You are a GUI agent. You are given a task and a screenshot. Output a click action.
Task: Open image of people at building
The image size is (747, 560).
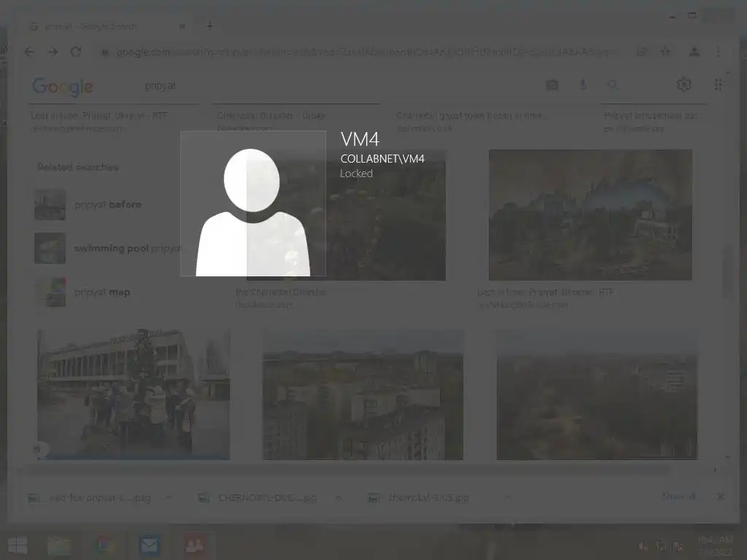(133, 394)
